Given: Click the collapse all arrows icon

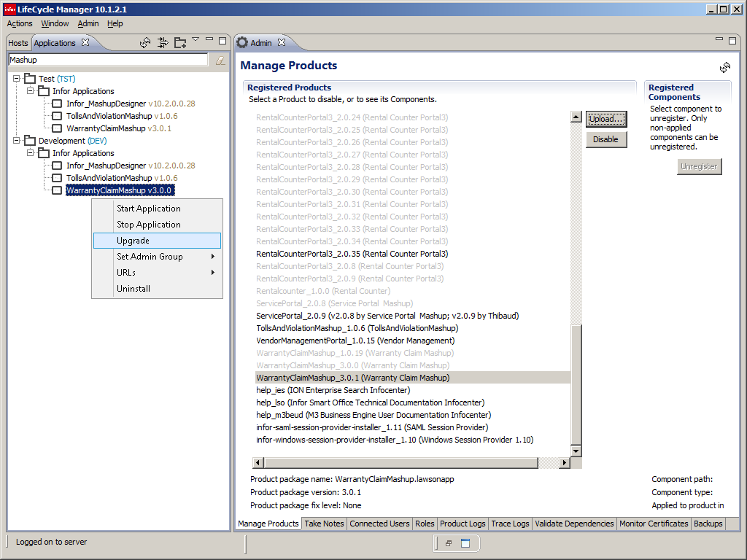Looking at the screenshot, I should pos(163,42).
